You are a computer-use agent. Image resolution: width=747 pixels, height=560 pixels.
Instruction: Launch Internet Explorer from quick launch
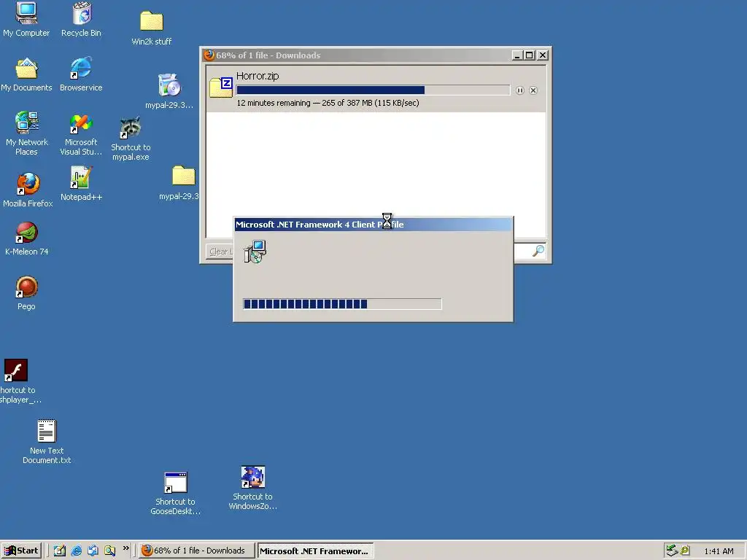click(76, 551)
